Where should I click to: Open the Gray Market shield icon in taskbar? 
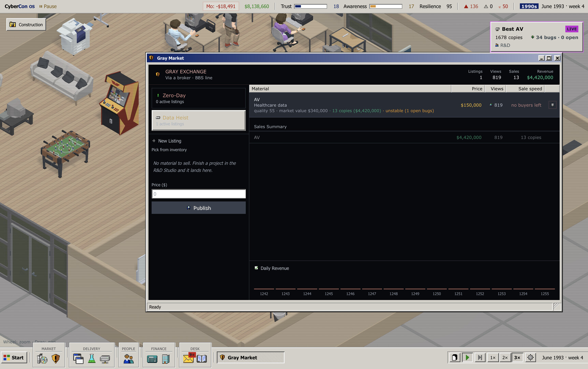tap(56, 358)
